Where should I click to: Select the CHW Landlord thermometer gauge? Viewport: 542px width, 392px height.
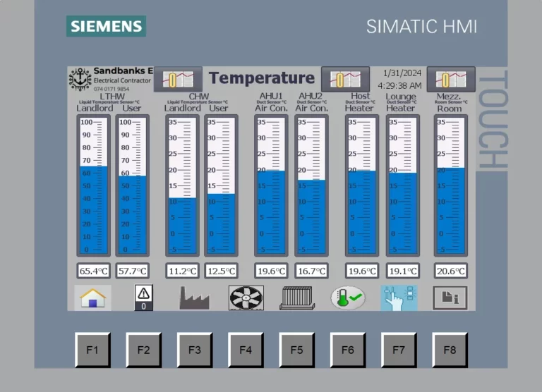[x=182, y=186]
